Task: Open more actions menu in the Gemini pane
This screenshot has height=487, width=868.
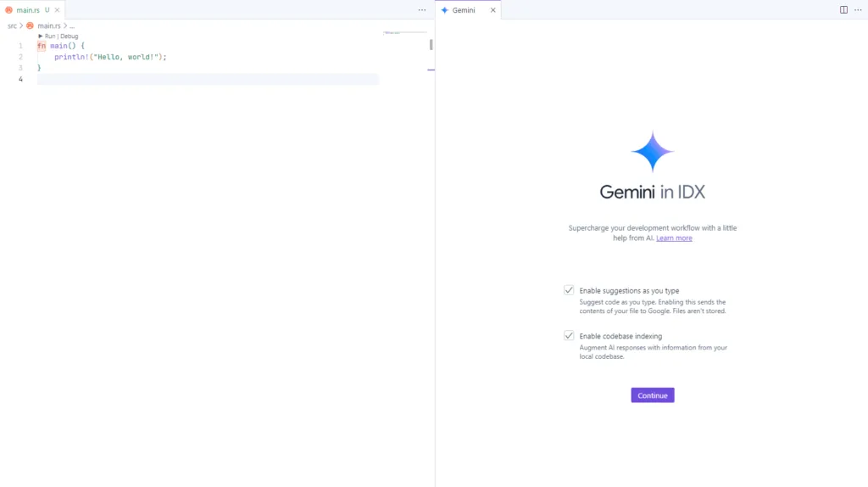Action: tap(858, 10)
